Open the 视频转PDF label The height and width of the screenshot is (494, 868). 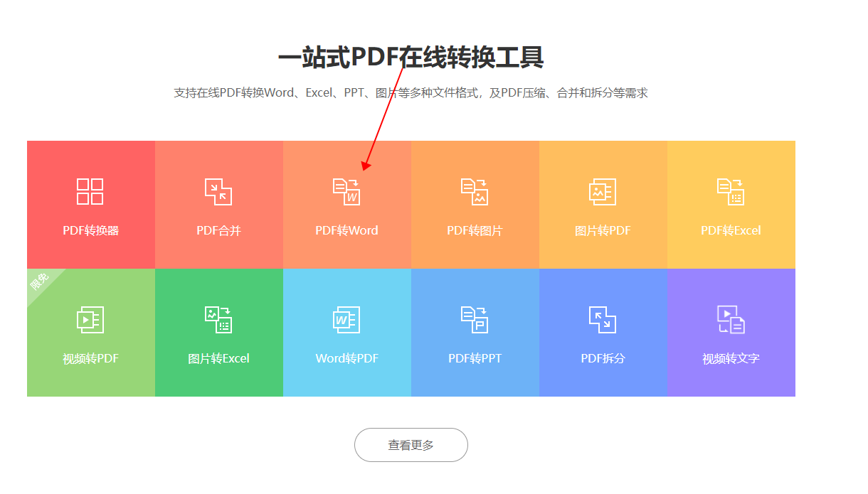tap(90, 358)
